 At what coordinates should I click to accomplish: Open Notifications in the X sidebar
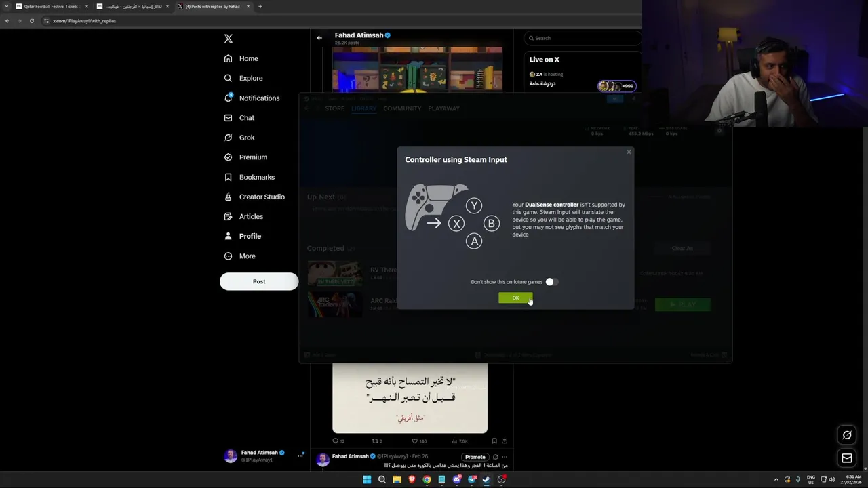pyautogui.click(x=252, y=98)
